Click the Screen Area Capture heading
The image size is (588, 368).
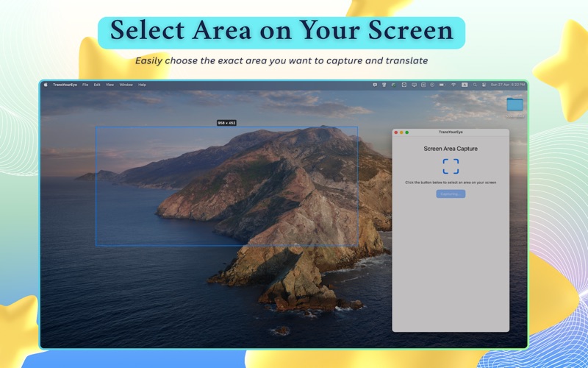[451, 149]
